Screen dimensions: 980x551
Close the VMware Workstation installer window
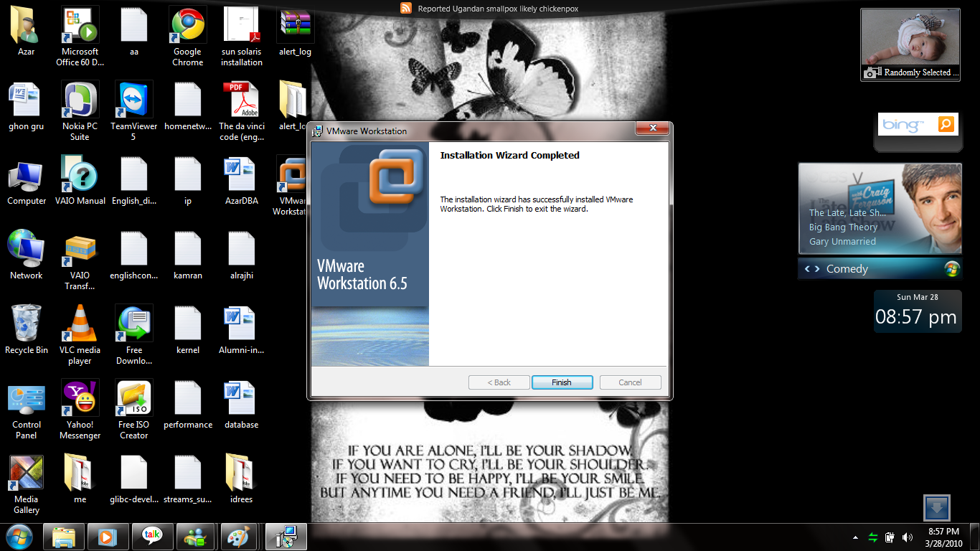pos(653,128)
